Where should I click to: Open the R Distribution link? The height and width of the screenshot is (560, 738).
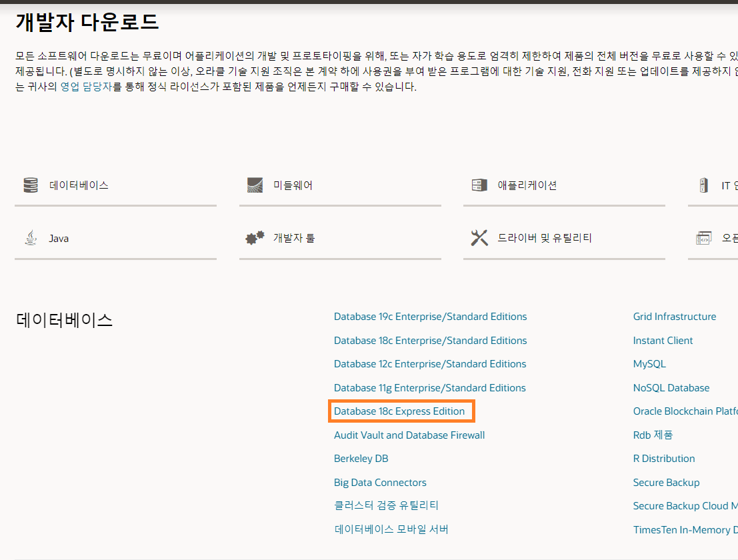click(x=663, y=459)
